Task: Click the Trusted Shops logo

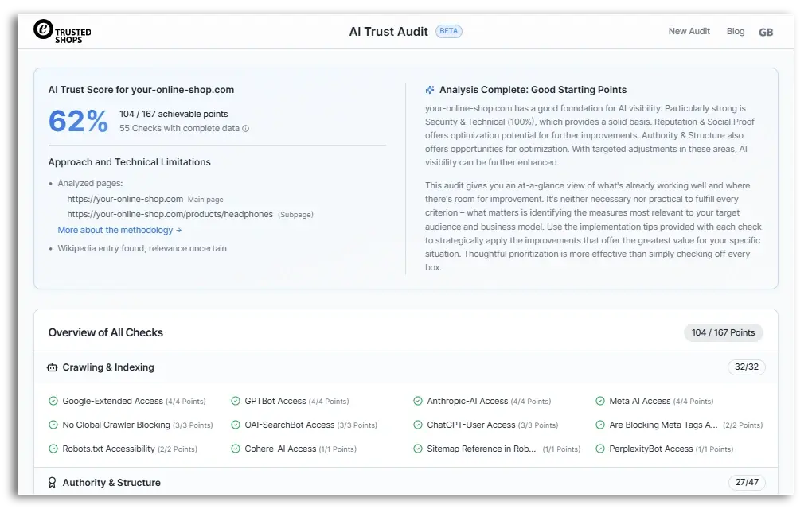Action: pos(62,31)
